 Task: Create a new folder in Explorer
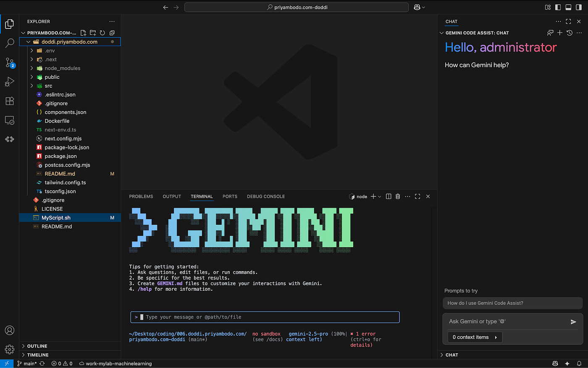click(93, 33)
